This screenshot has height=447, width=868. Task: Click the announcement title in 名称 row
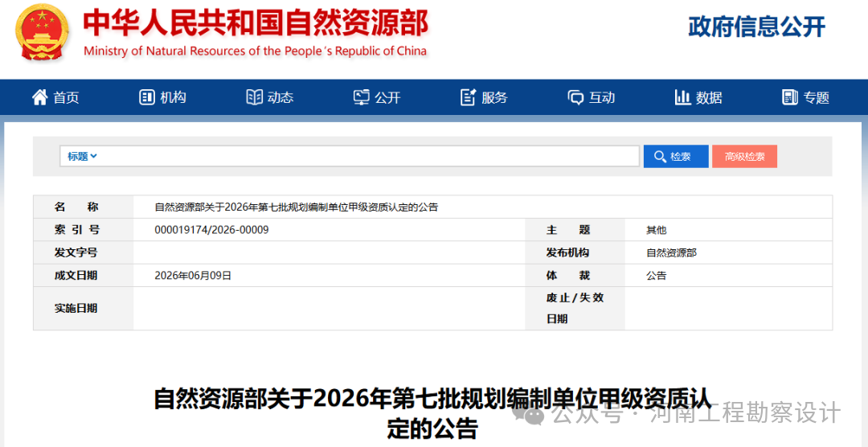296,207
